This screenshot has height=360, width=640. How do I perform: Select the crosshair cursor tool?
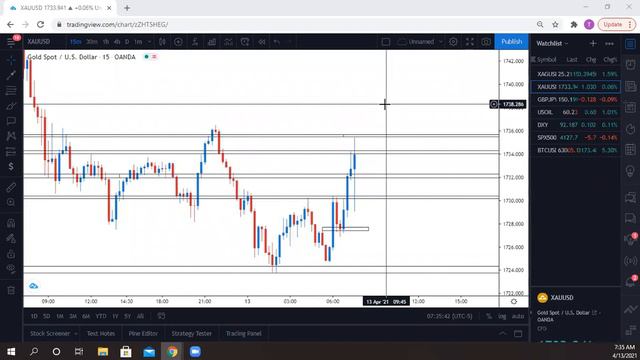click(11, 60)
